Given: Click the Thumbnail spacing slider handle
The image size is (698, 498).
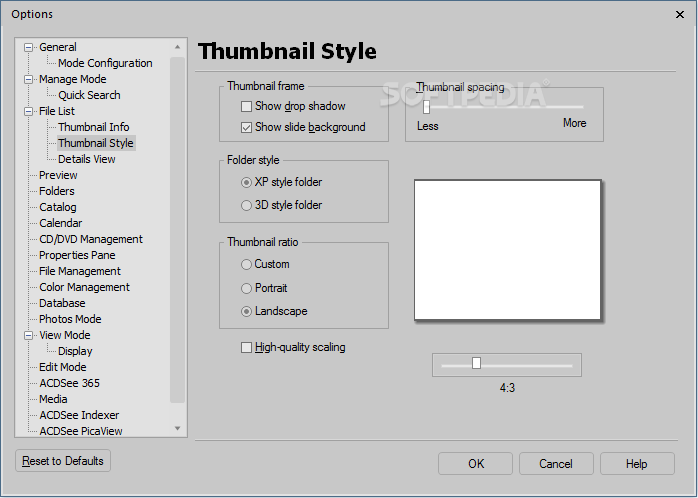Looking at the screenshot, I should click(426, 107).
